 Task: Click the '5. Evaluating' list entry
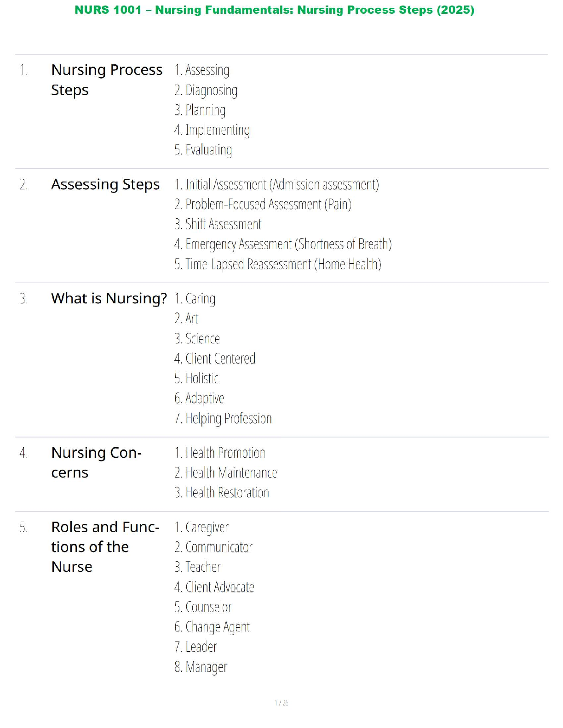pyautogui.click(x=203, y=150)
